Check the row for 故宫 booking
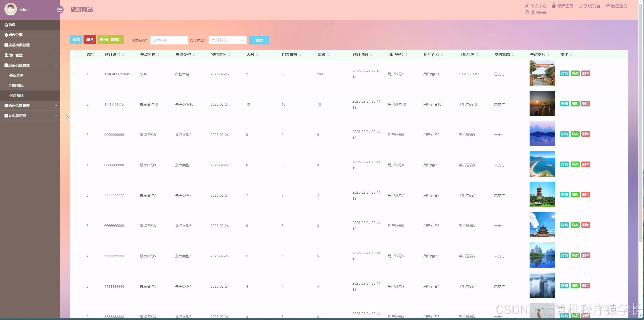The width and height of the screenshot is (644, 320). (74, 74)
